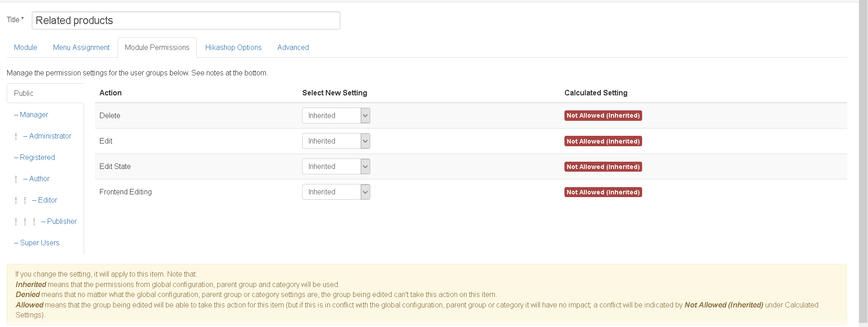The width and height of the screenshot is (868, 327).
Task: Open the Author group permissions
Action: [39, 179]
